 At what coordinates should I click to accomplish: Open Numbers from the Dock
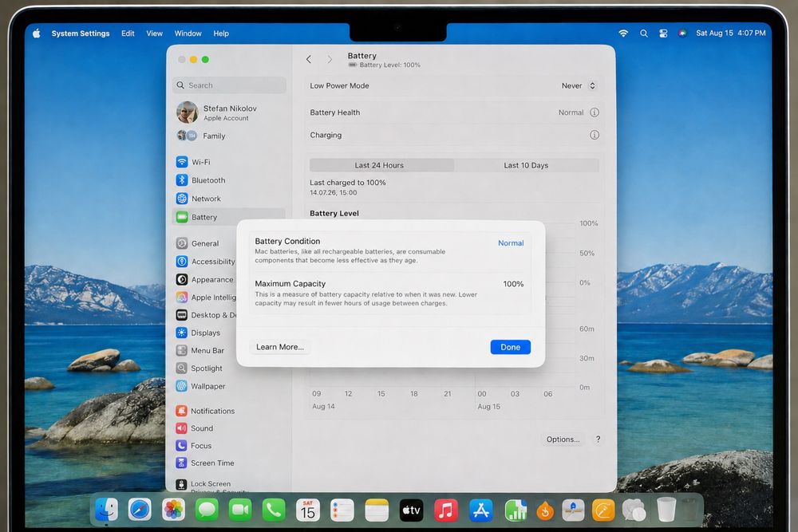pos(515,509)
